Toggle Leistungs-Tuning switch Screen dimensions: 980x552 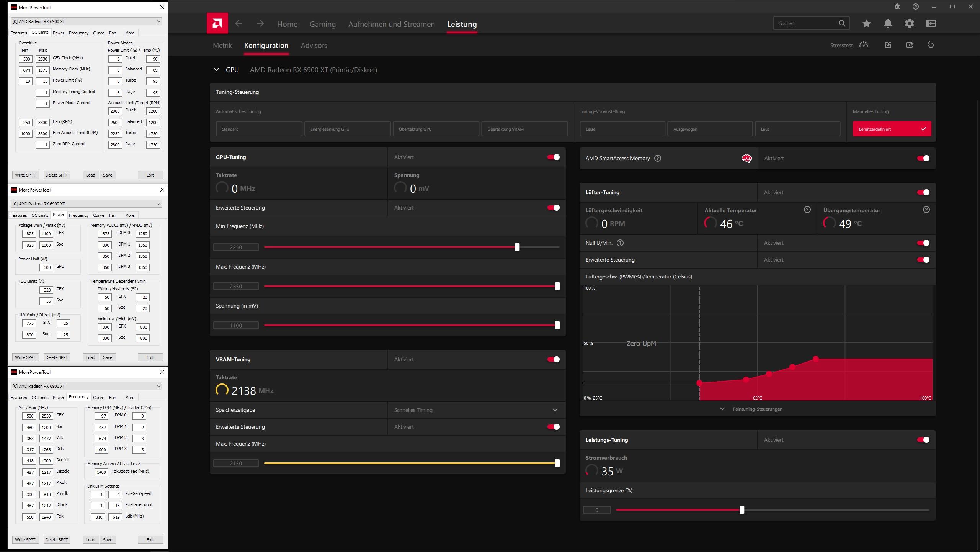tap(923, 440)
